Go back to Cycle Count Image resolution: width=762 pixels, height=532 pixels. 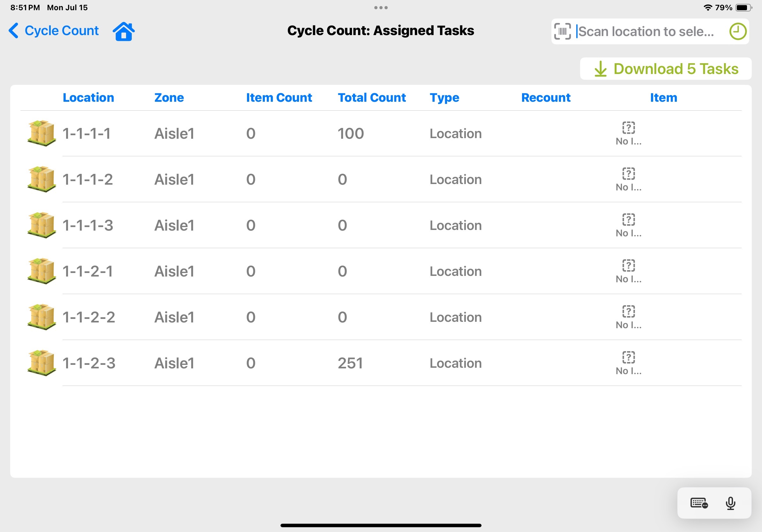click(x=54, y=31)
